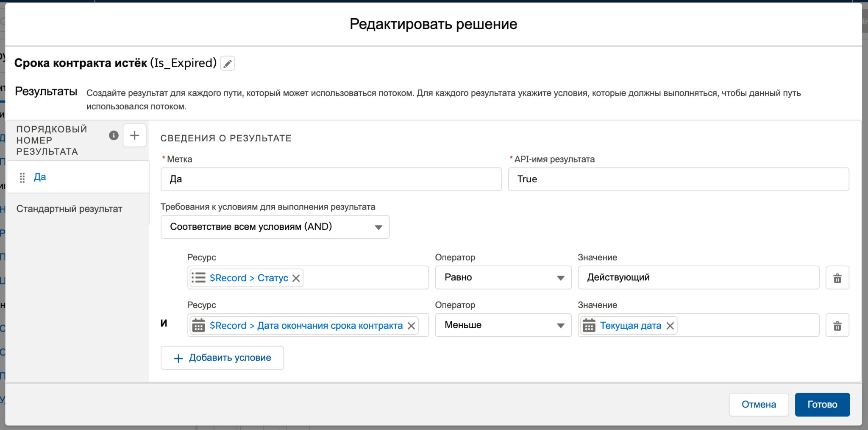868x430 pixels.
Task: Click the Готово button
Action: (822, 405)
